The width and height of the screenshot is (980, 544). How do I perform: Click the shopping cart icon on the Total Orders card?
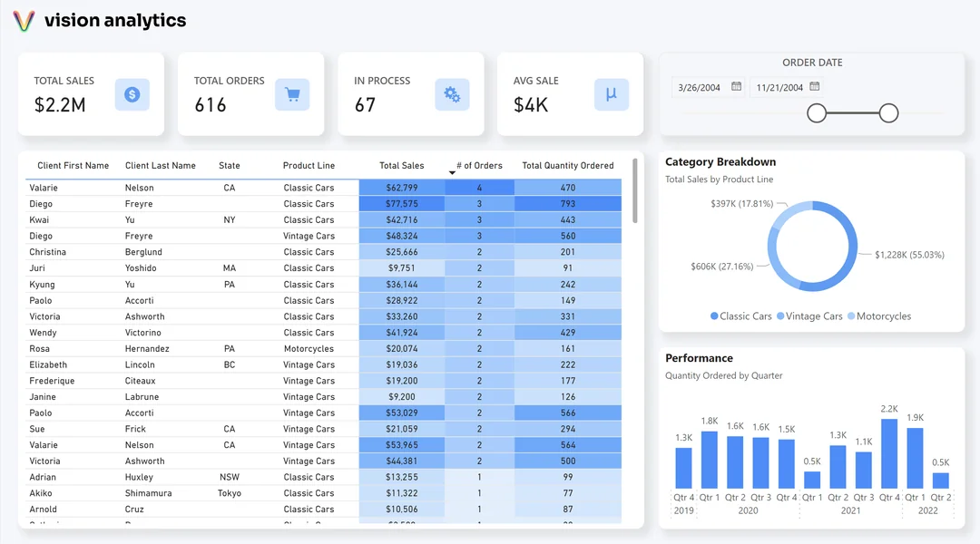pos(292,93)
